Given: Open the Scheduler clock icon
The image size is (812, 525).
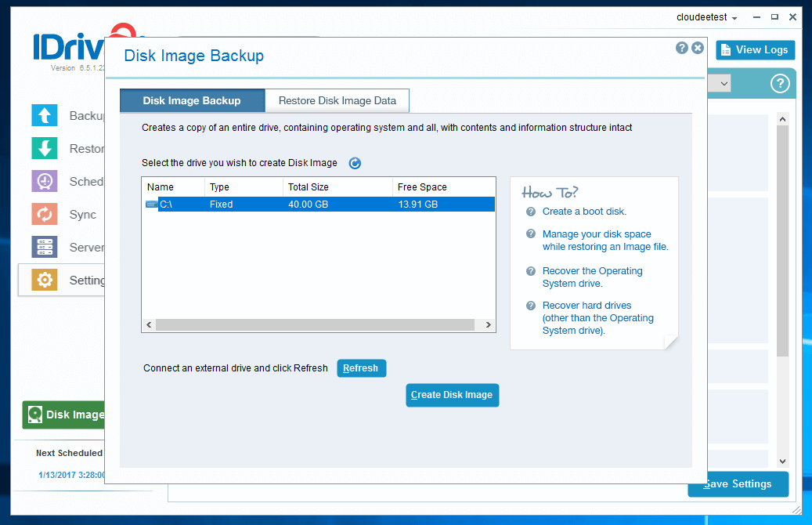Looking at the screenshot, I should point(45,181).
